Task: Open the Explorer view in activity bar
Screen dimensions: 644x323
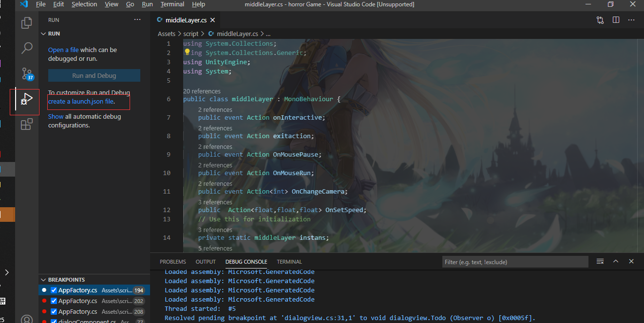Action: 27,23
